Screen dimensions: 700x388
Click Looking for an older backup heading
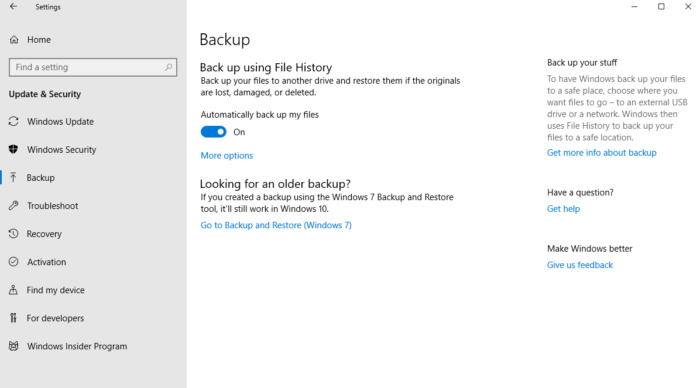(275, 184)
